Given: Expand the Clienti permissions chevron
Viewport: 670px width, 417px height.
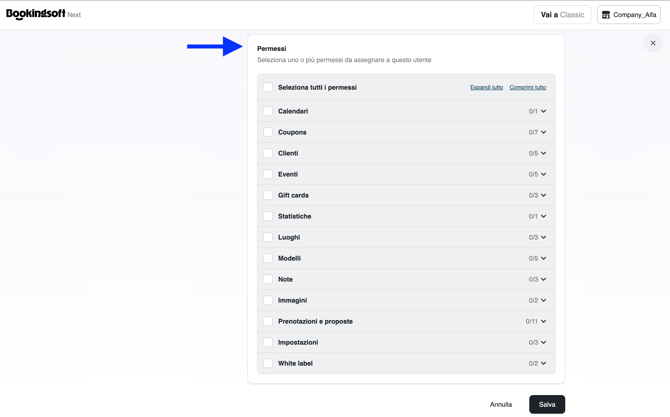Looking at the screenshot, I should pyautogui.click(x=544, y=153).
